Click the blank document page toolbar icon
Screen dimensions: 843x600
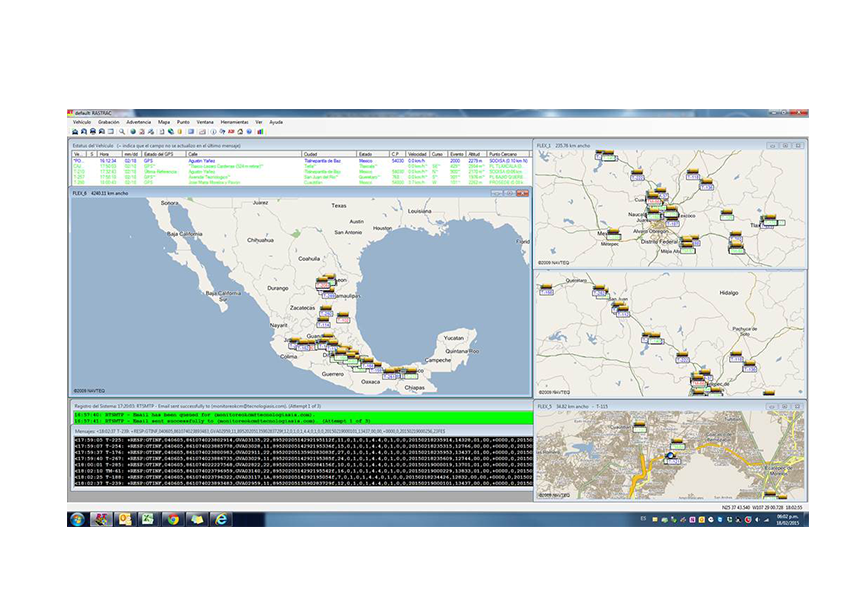pyautogui.click(x=161, y=132)
